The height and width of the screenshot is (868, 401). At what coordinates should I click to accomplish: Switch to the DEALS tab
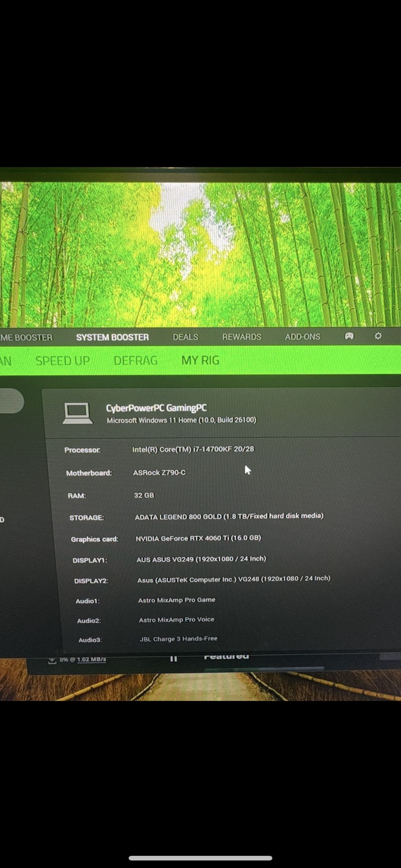[x=186, y=337]
